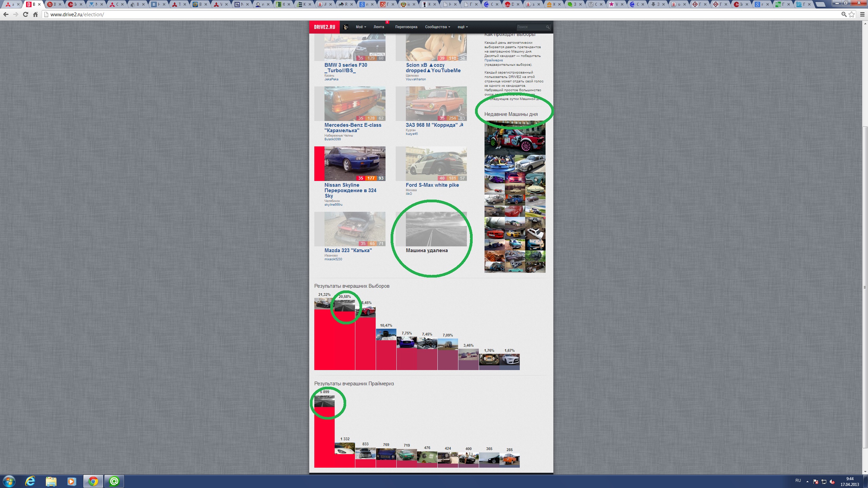Open the Лента menu item
Viewport: 868px width, 488px height.
[379, 27]
